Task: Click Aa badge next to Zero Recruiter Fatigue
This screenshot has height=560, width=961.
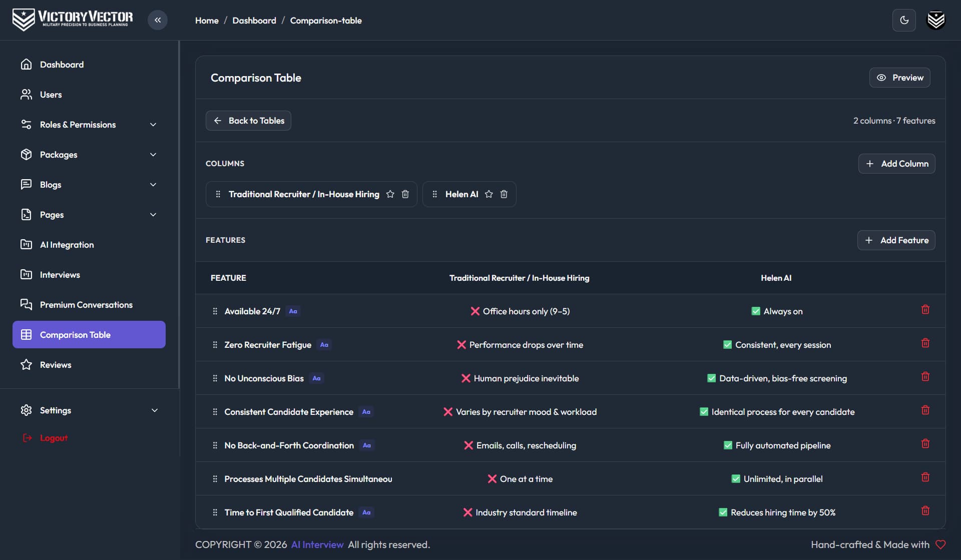Action: 324,345
